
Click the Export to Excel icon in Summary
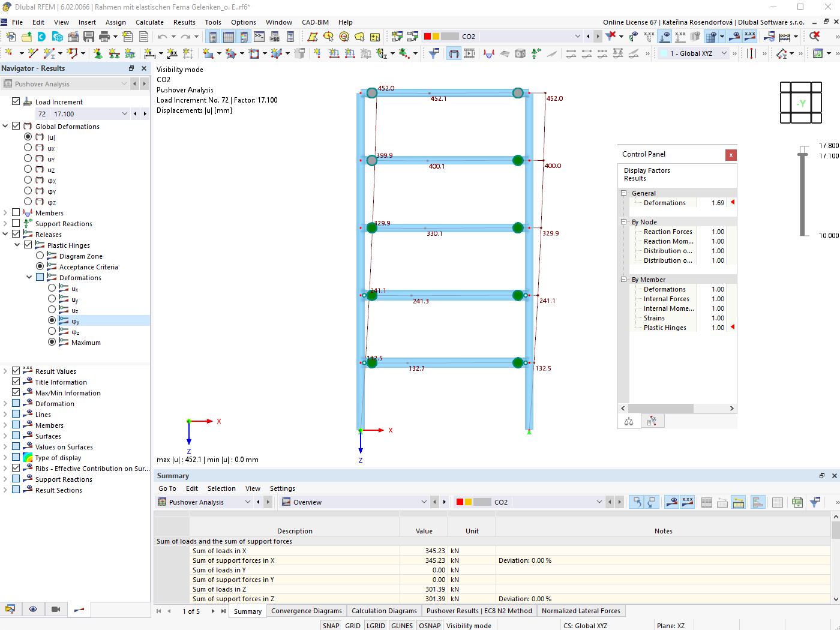[797, 502]
